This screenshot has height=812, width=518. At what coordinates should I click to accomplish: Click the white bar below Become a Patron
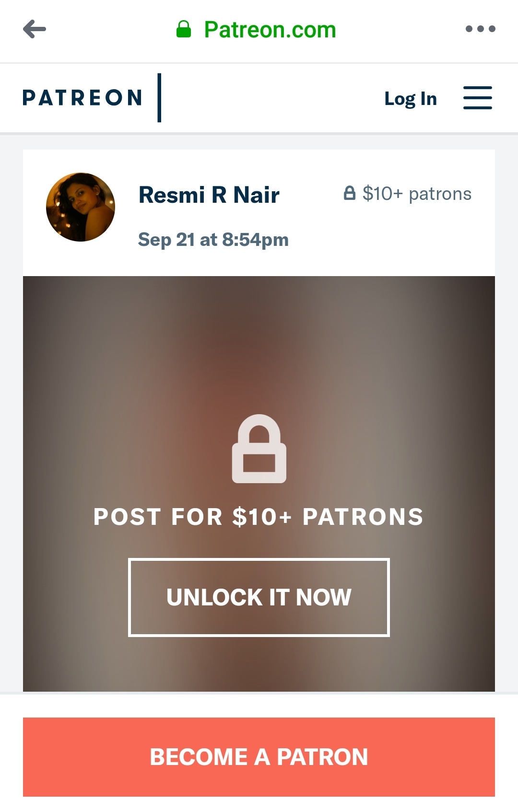(259, 805)
